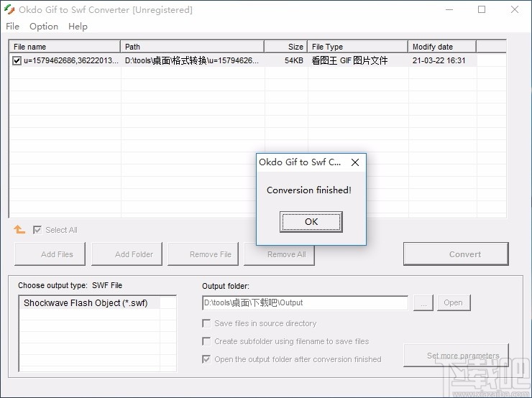Open the File menu
Screen dimensions: 532x398
12,27
